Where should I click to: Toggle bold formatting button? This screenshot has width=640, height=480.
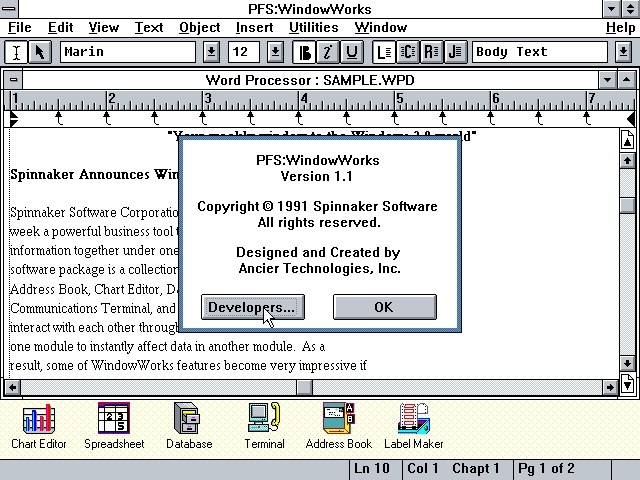305,52
